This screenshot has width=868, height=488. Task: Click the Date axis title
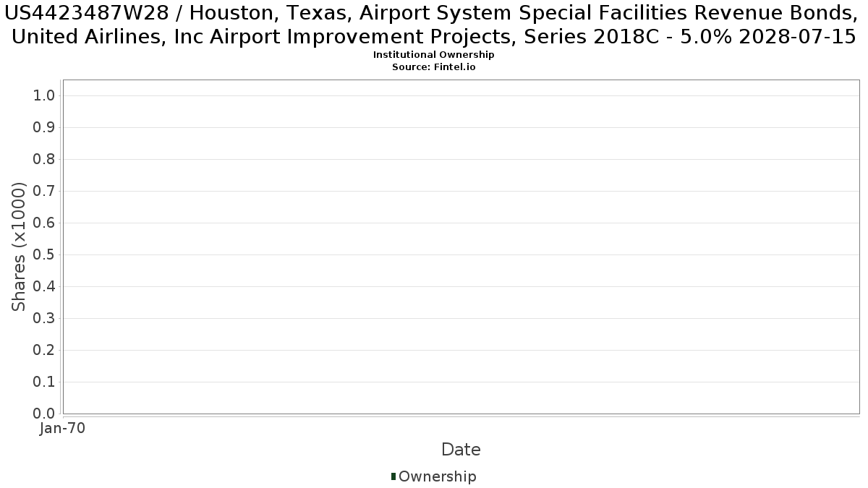(x=461, y=450)
